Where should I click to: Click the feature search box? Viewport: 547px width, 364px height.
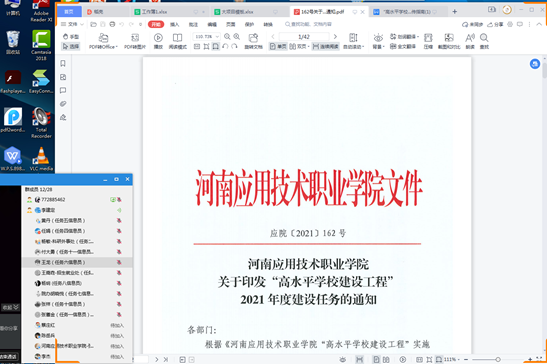coord(308,24)
